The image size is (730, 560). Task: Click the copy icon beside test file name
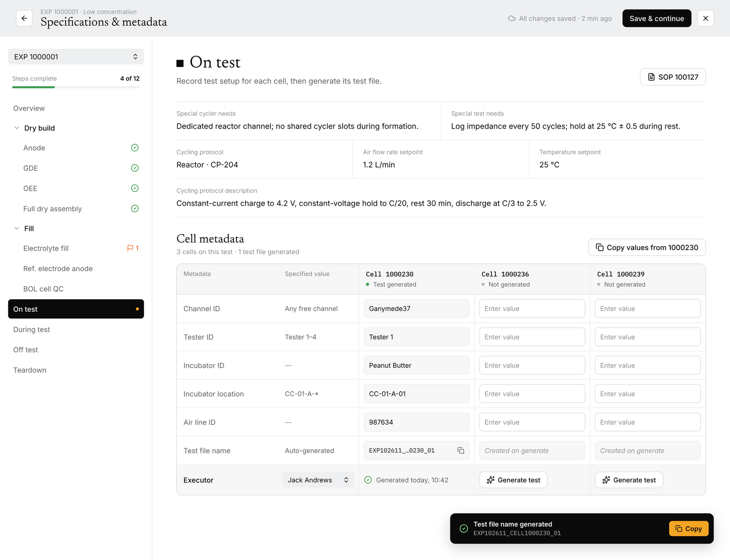click(461, 450)
